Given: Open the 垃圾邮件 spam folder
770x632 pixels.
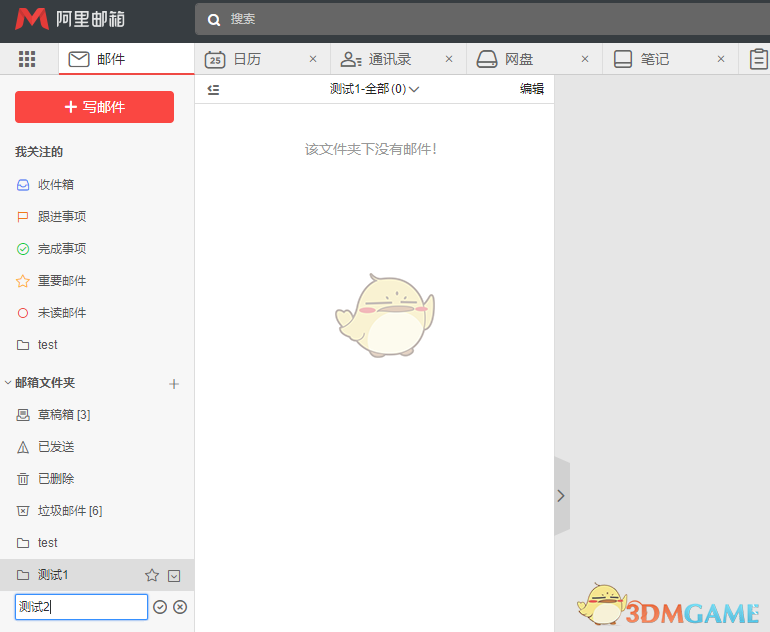Looking at the screenshot, I should coord(69,510).
